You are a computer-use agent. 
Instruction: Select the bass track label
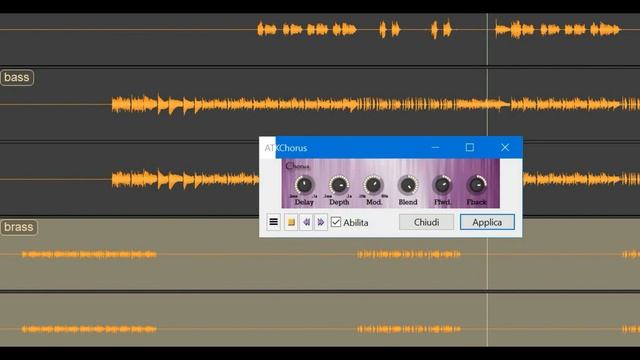[x=17, y=78]
